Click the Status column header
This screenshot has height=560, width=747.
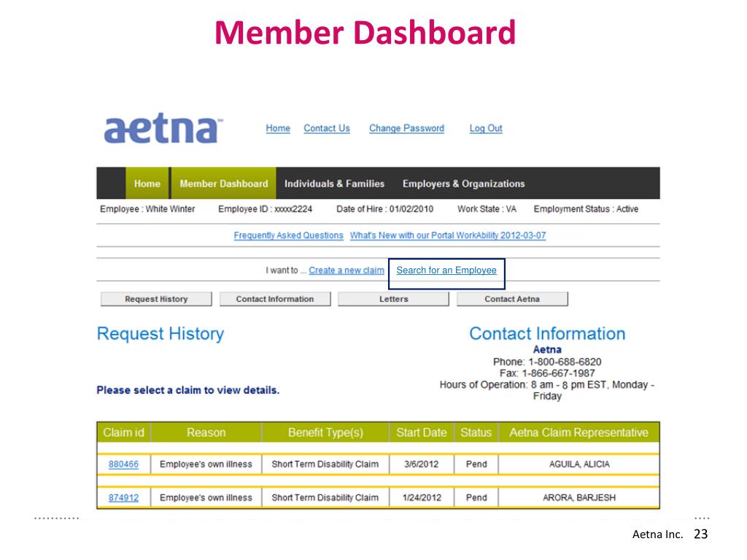(476, 432)
